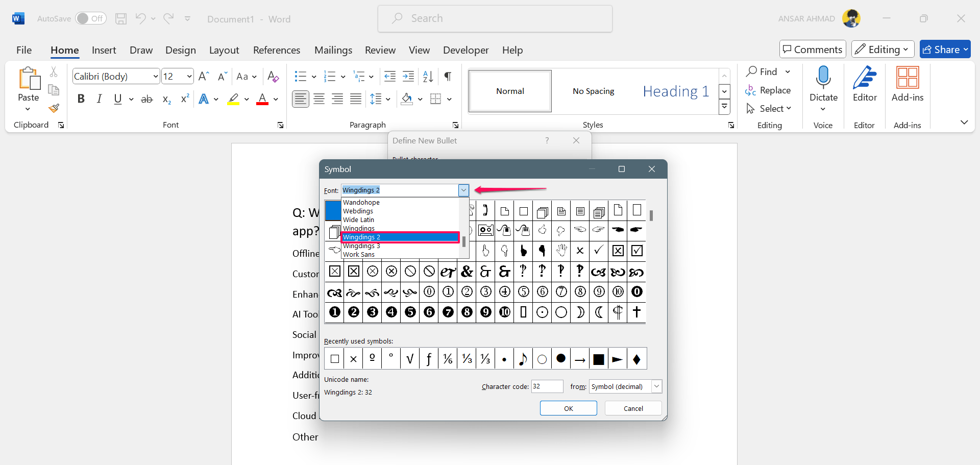Open the Editor tool

pos(865,85)
